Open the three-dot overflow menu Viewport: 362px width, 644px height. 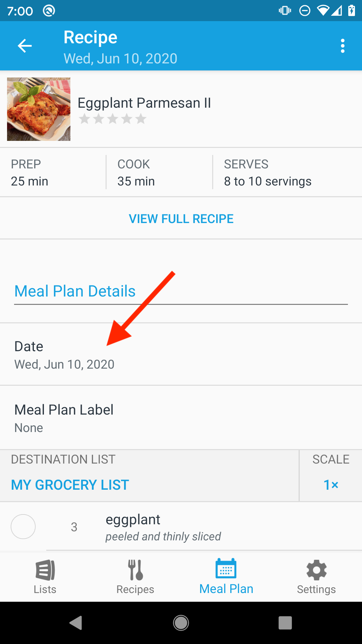click(342, 46)
